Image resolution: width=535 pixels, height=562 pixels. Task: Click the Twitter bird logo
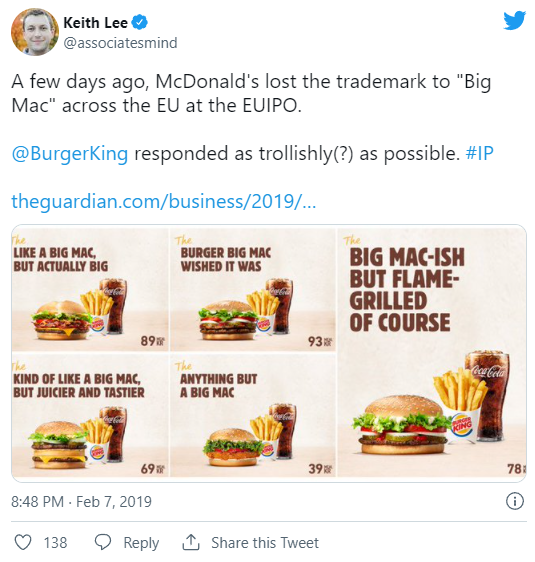click(x=514, y=20)
